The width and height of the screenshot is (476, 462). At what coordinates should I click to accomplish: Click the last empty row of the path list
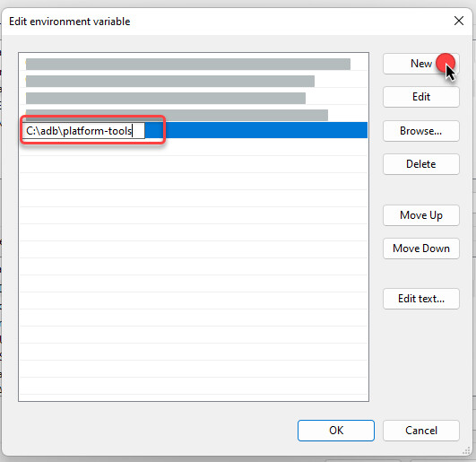point(194,386)
